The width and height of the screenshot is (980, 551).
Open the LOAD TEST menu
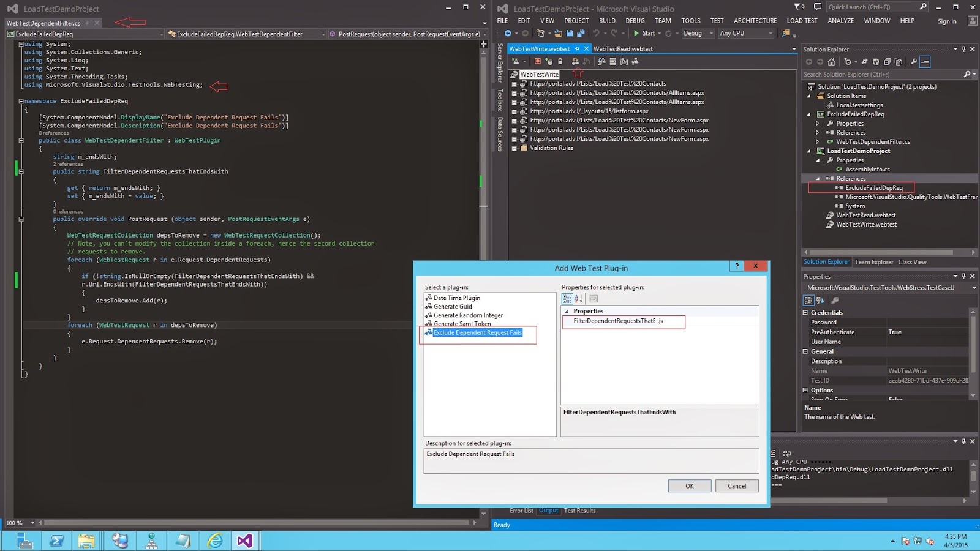coord(802,21)
